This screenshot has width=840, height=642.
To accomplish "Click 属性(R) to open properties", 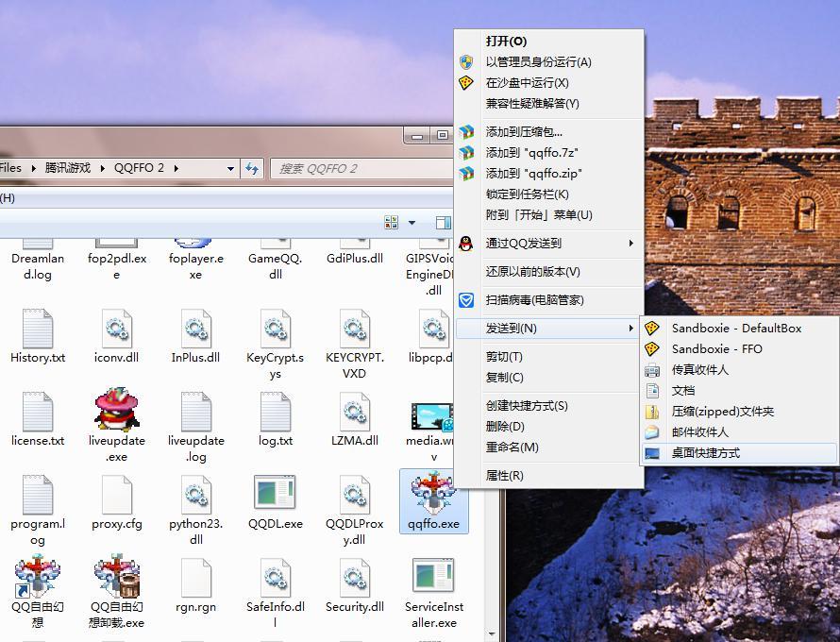I will click(x=504, y=476).
